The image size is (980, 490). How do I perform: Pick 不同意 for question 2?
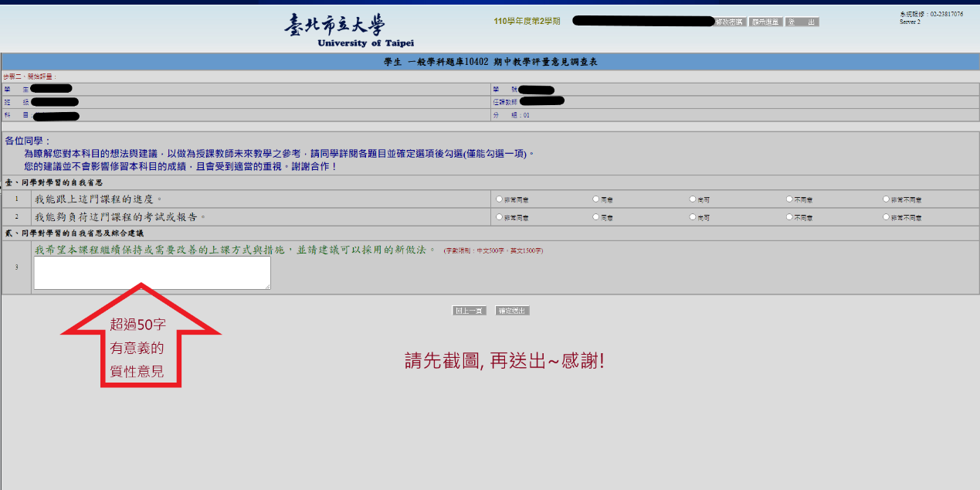[789, 217]
